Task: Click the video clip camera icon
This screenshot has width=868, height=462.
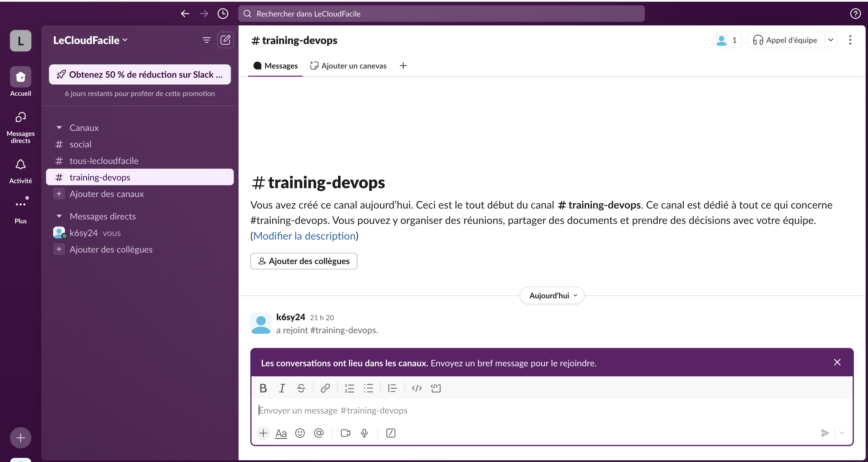Action: (345, 433)
